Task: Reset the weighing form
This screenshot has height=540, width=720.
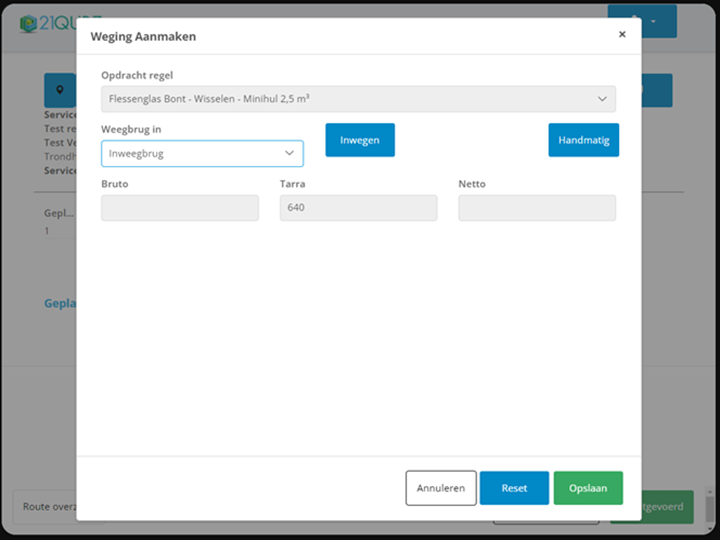Action: [514, 488]
